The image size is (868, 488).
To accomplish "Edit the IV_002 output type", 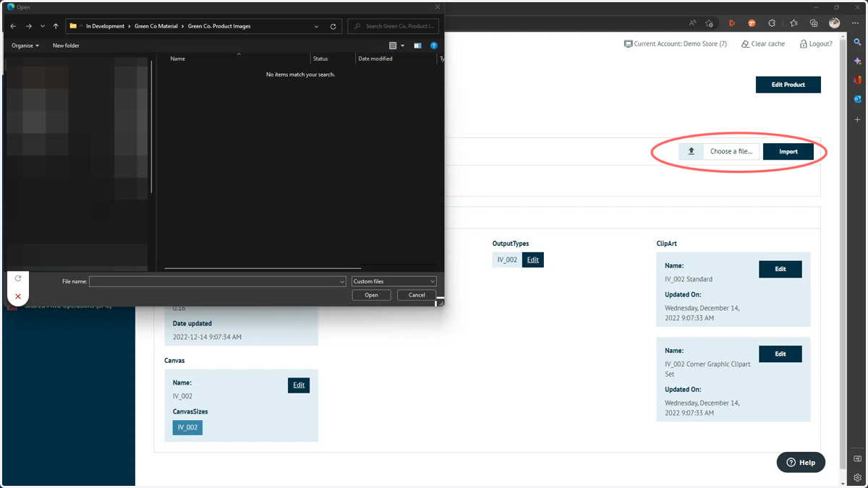I will (533, 260).
